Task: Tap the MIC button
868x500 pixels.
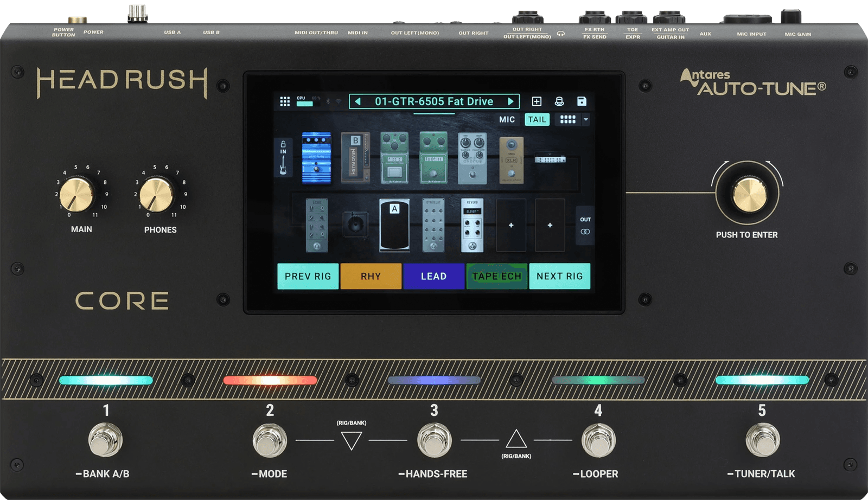Action: [x=507, y=119]
